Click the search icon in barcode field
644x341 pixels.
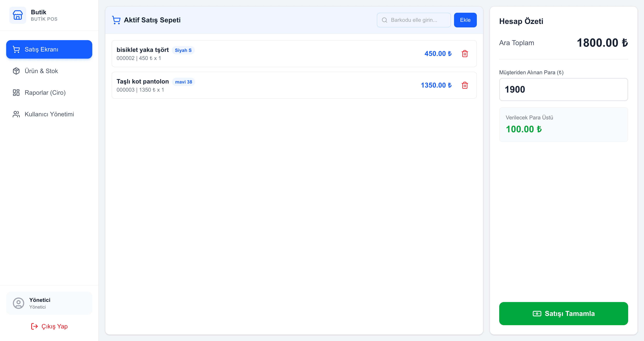pos(385,20)
